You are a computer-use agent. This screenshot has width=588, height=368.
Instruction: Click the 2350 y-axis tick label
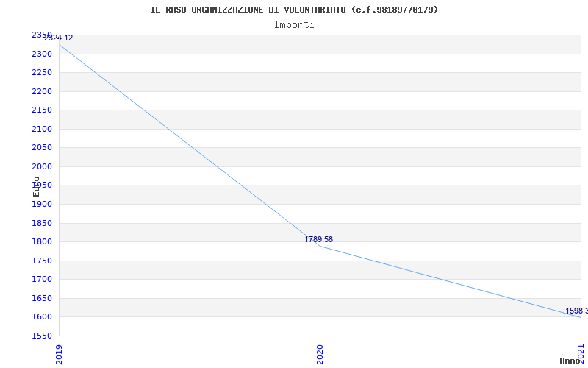(x=42, y=35)
